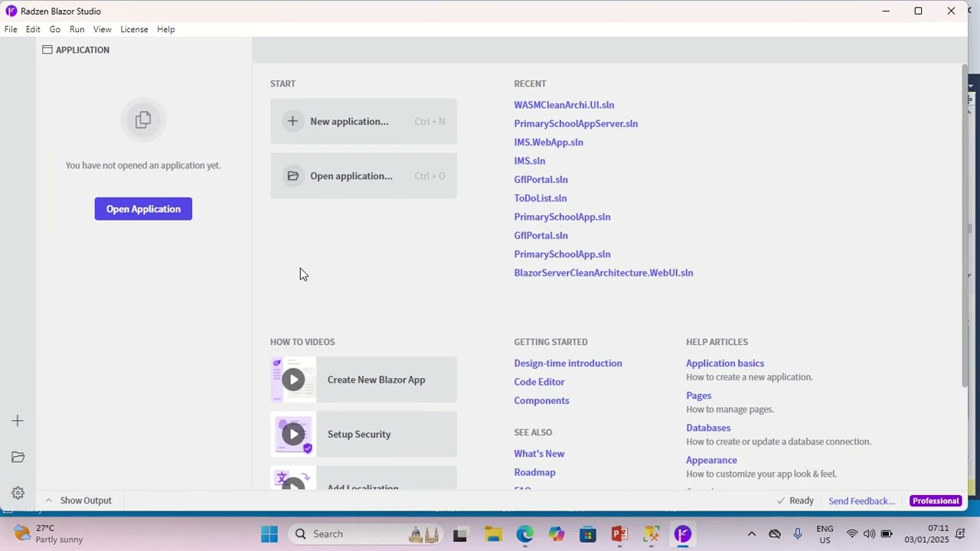Show hidden system tray icons
The image size is (980, 551).
(751, 534)
